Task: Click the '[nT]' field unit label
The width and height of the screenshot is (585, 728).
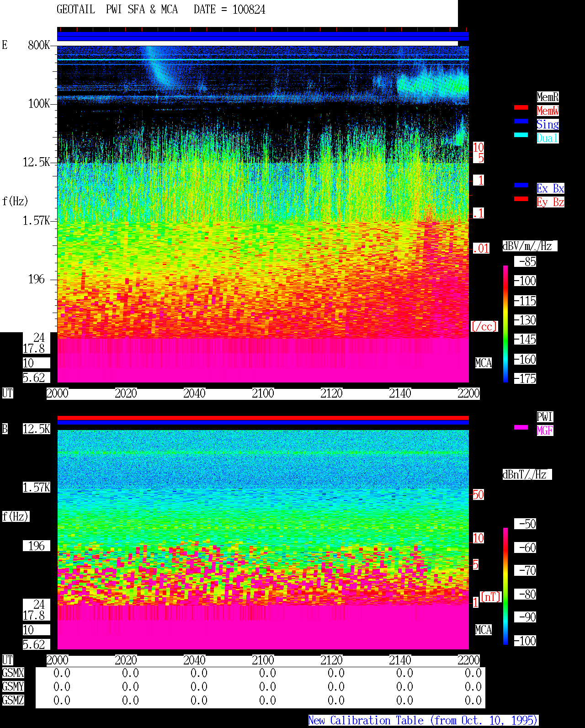Action: pos(491,597)
